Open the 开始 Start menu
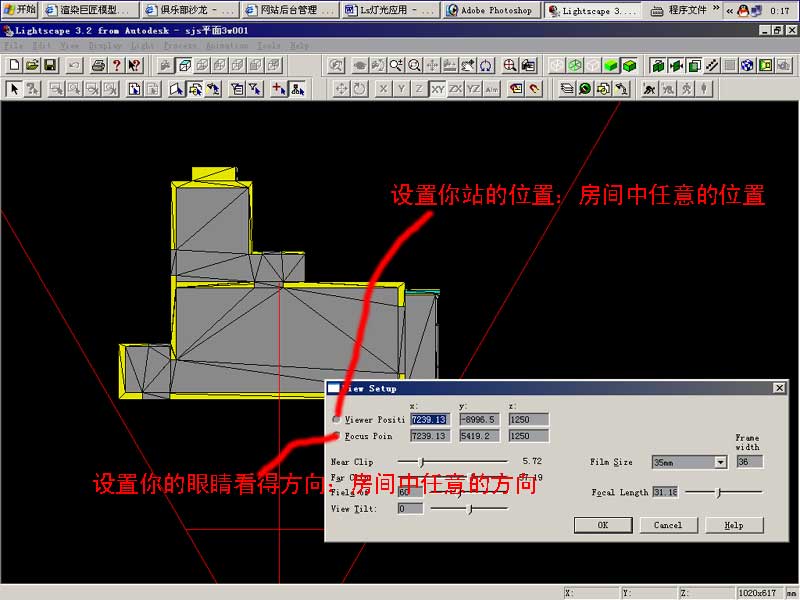 (x=20, y=10)
